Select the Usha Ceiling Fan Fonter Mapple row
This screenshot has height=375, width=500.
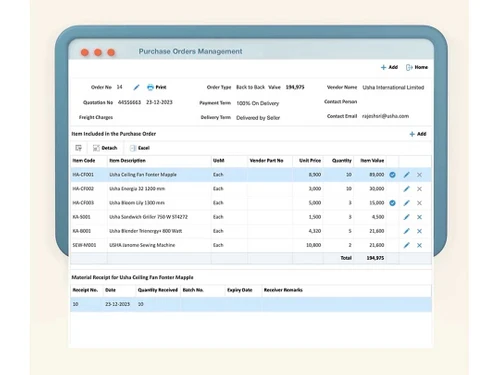tap(251, 175)
